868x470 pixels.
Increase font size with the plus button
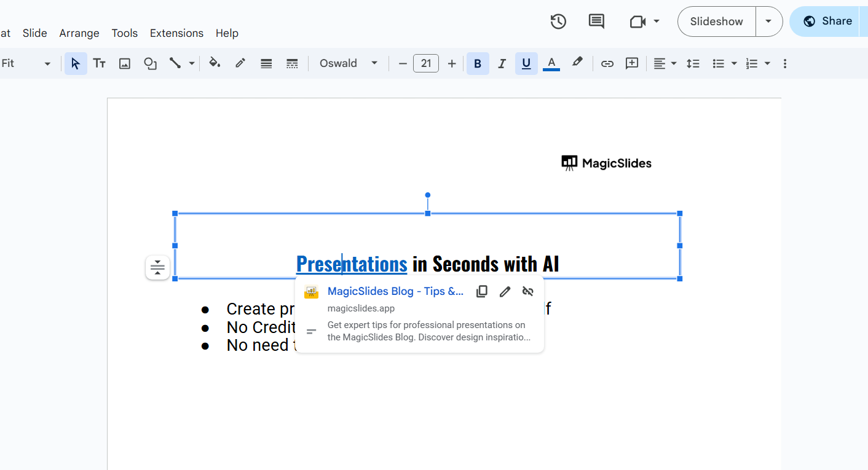[x=452, y=63]
